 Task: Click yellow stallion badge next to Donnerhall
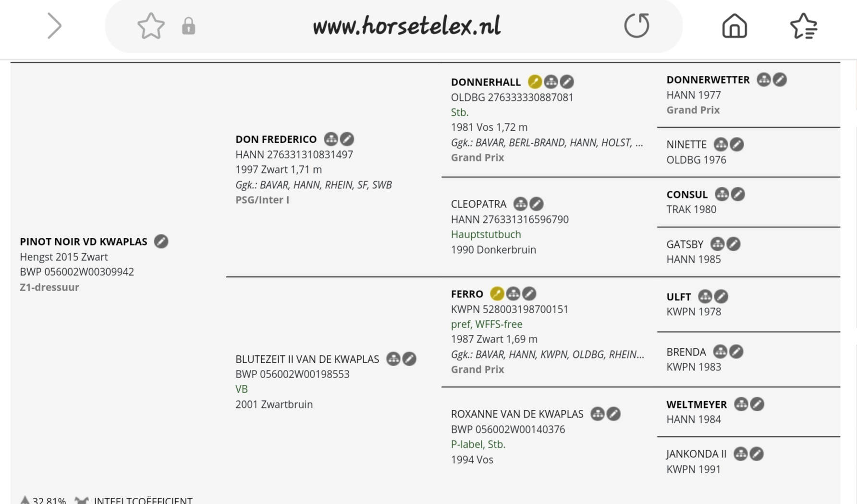pyautogui.click(x=535, y=82)
